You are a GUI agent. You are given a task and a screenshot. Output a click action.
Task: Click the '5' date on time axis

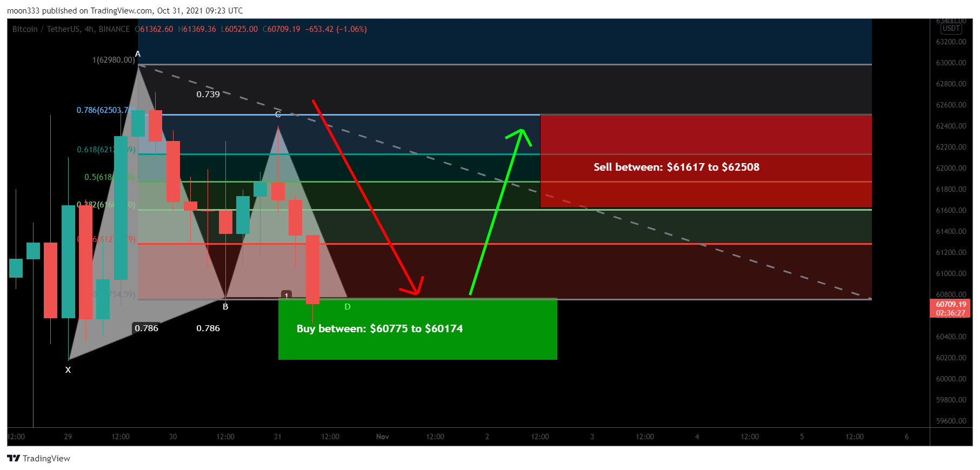tap(802, 437)
